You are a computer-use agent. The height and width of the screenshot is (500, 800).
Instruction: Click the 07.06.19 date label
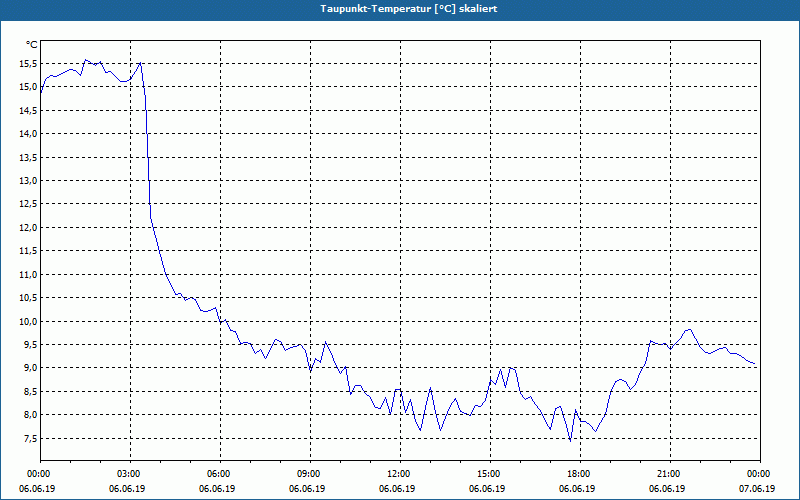tap(757, 489)
